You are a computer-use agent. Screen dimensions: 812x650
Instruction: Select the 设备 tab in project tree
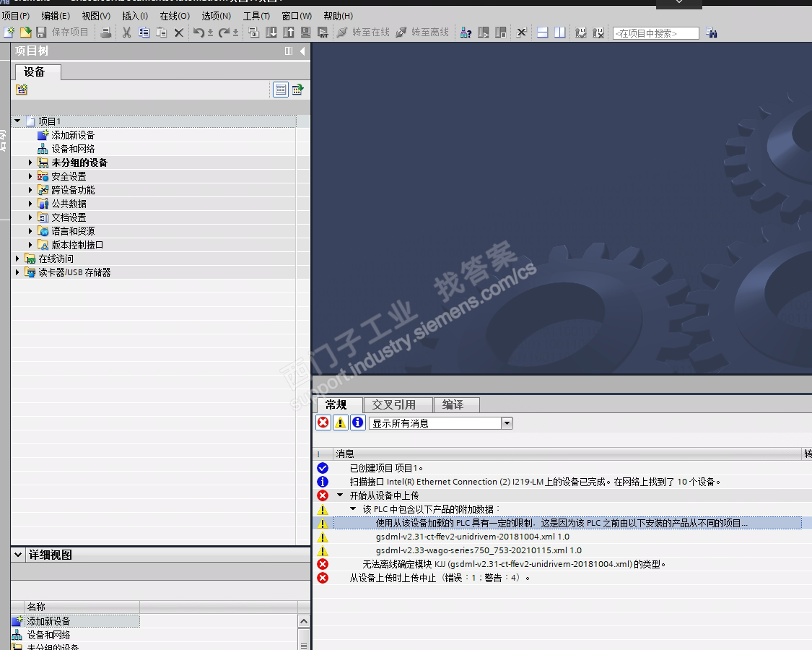coord(38,72)
